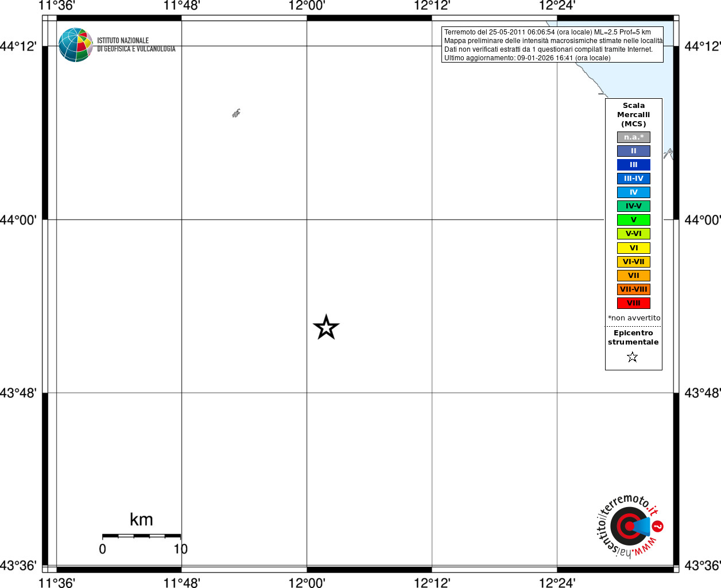Click the bottom 12°24' longitude label

click(x=557, y=583)
